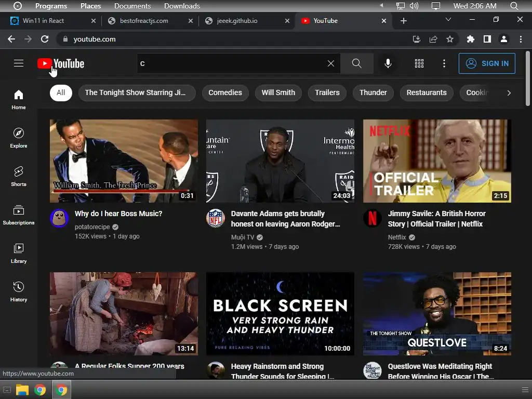
Task: Play the Black Screen rain thumbnail
Action: (x=280, y=314)
